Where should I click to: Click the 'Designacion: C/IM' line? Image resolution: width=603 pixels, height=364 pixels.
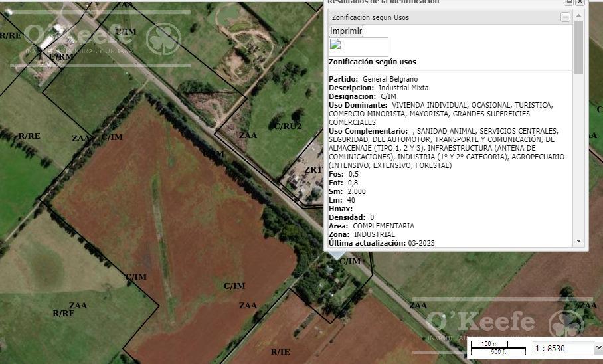pos(362,96)
